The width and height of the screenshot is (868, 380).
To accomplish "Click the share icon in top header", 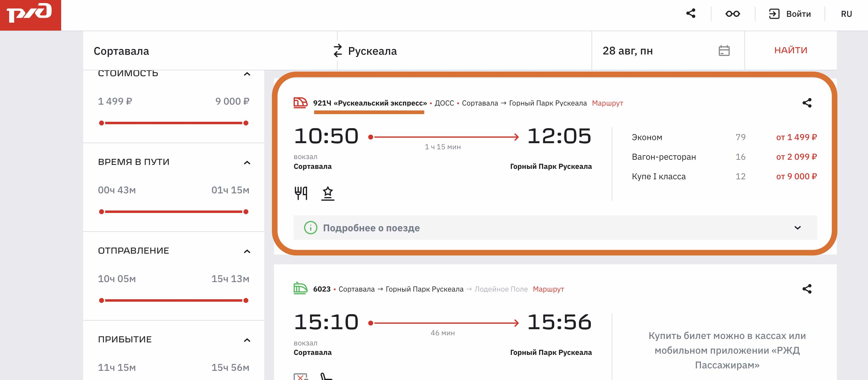I will tap(691, 13).
